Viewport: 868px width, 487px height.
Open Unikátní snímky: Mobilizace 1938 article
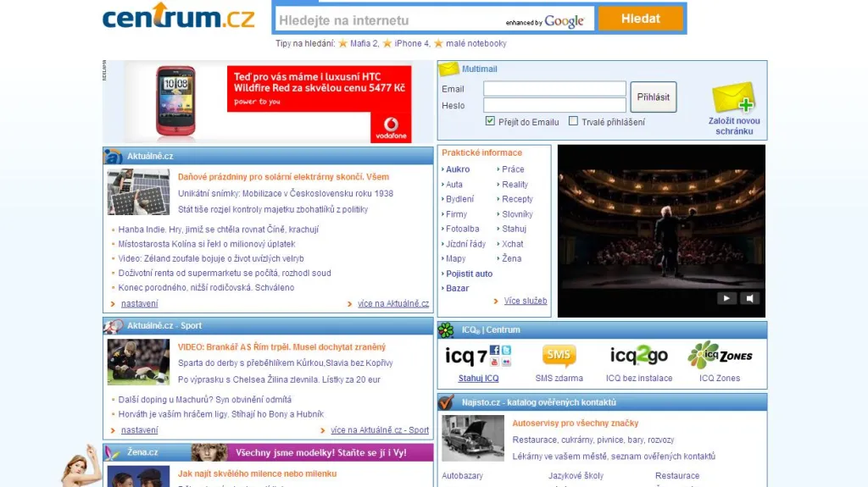pos(286,193)
